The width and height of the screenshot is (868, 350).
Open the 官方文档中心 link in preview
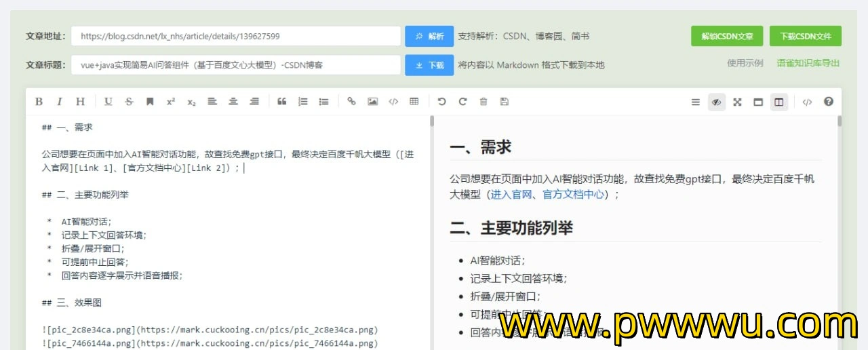tap(574, 194)
